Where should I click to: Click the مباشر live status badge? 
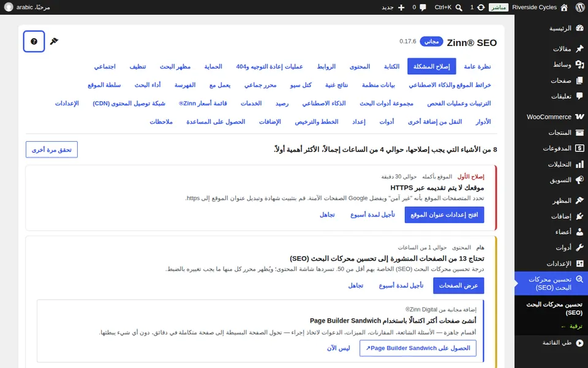pos(499,7)
